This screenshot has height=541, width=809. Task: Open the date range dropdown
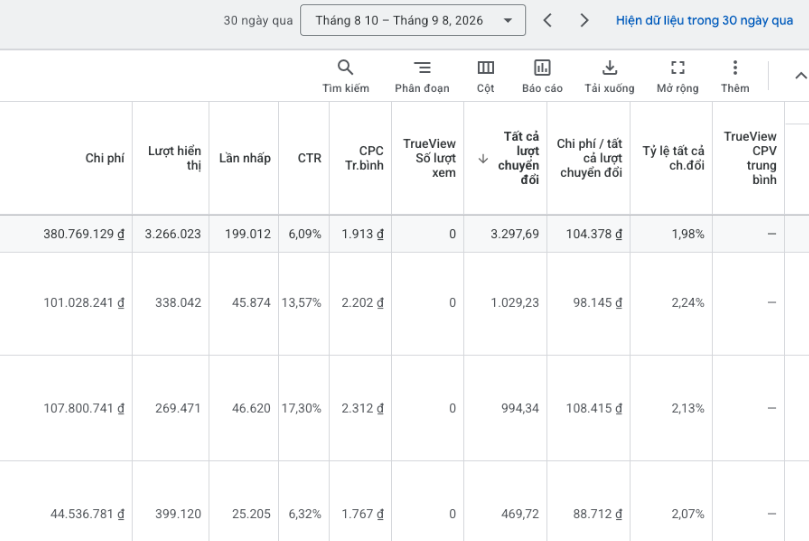coord(413,20)
